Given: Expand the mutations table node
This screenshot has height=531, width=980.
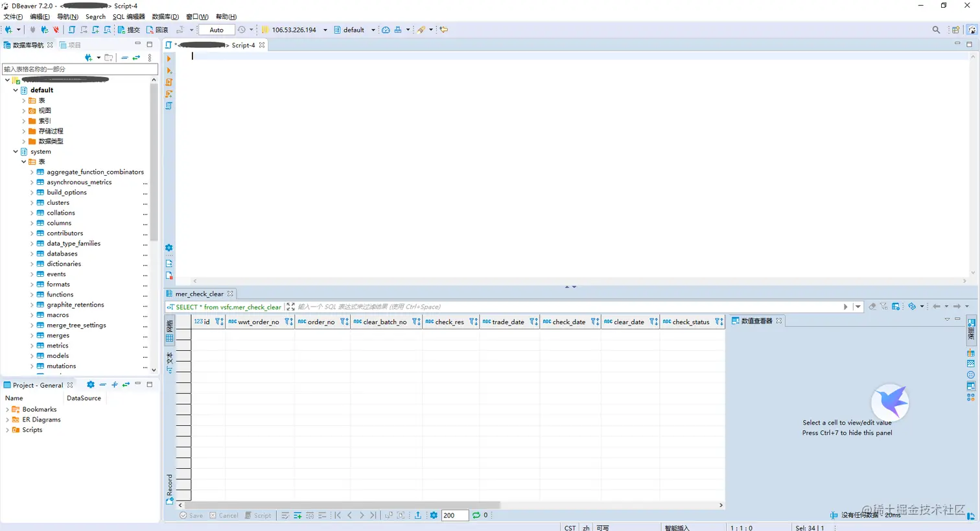Looking at the screenshot, I should pos(32,366).
